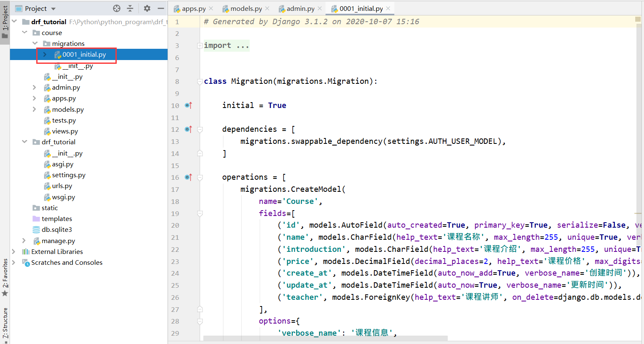Open the 2: Favorites tool window tab
644x344 pixels.
(x=5, y=277)
